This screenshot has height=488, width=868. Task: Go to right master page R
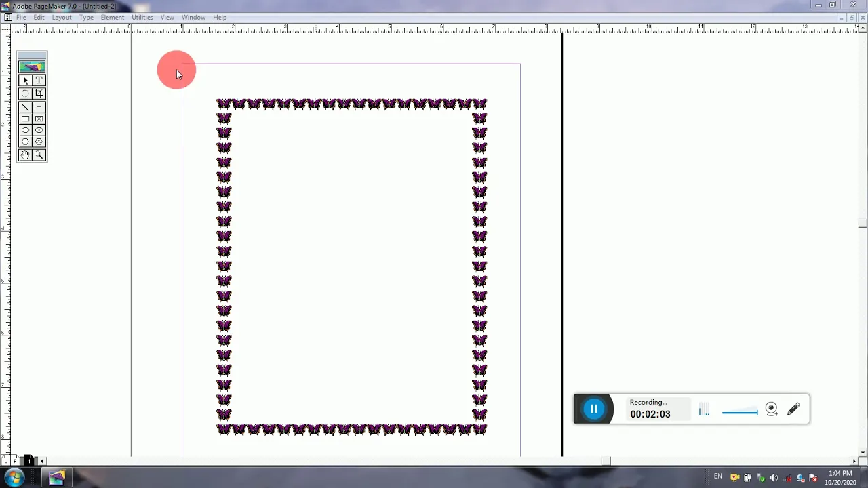click(x=14, y=461)
